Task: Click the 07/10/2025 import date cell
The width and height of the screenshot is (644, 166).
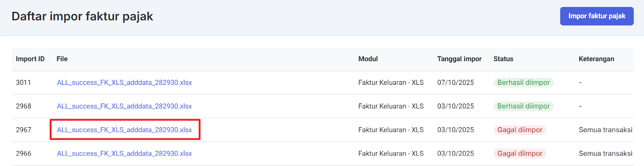Action: pyautogui.click(x=455, y=82)
